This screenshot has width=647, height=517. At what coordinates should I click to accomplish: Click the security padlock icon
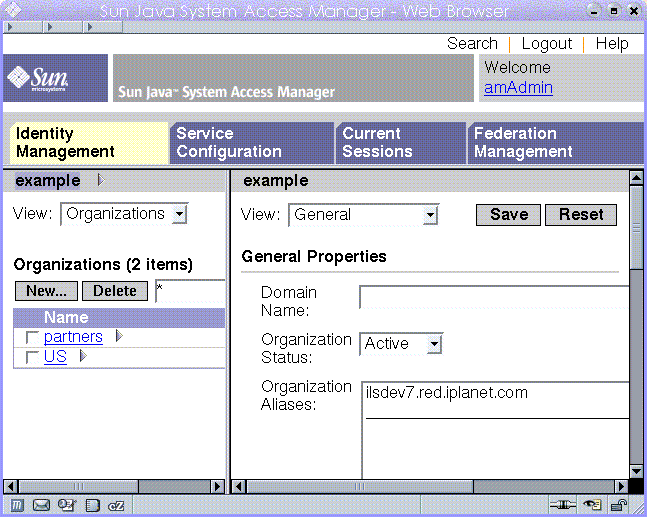[619, 505]
